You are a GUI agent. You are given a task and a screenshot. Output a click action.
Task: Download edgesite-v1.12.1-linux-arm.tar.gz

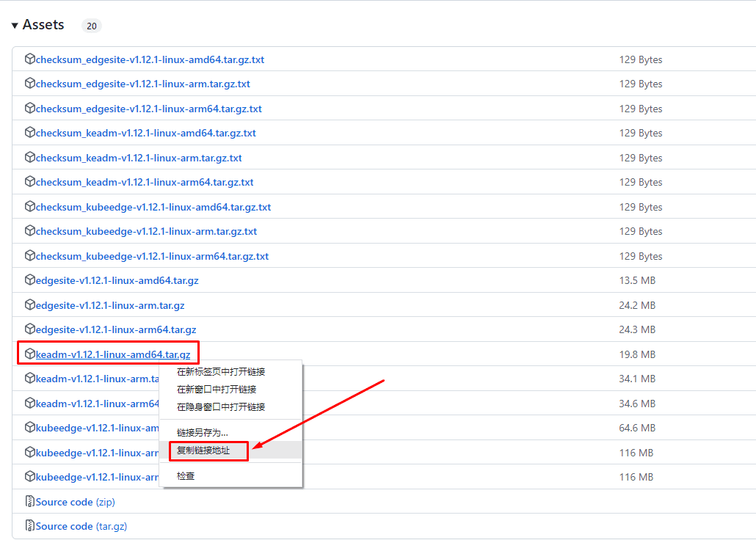point(110,306)
